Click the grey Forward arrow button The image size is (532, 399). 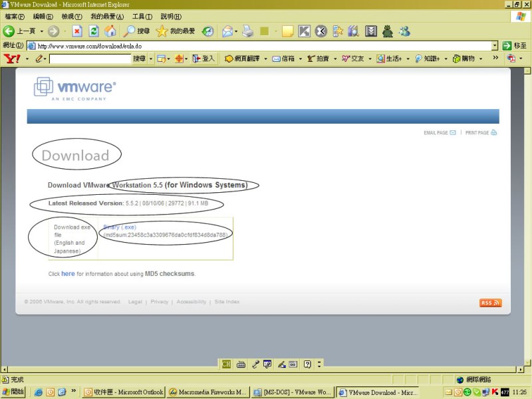coord(53,31)
